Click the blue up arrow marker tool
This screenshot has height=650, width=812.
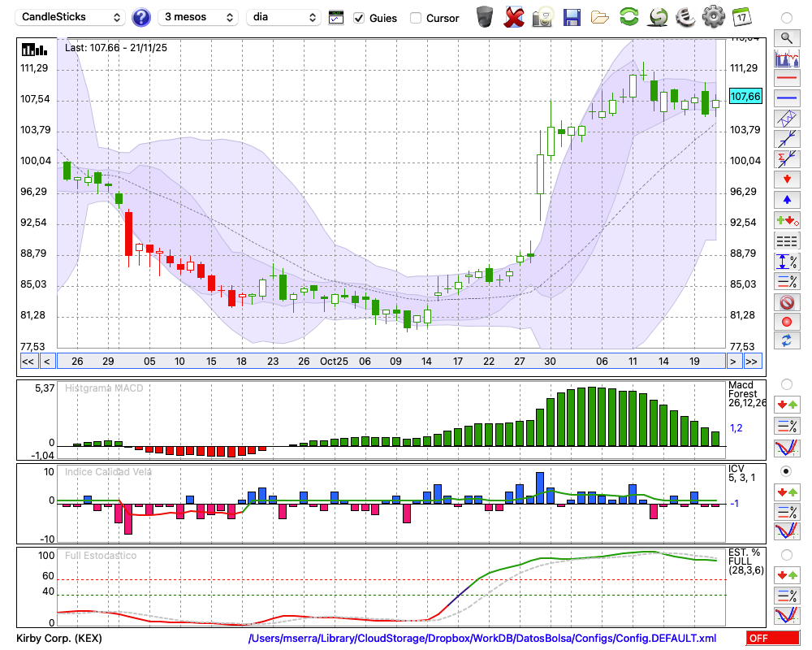point(786,199)
